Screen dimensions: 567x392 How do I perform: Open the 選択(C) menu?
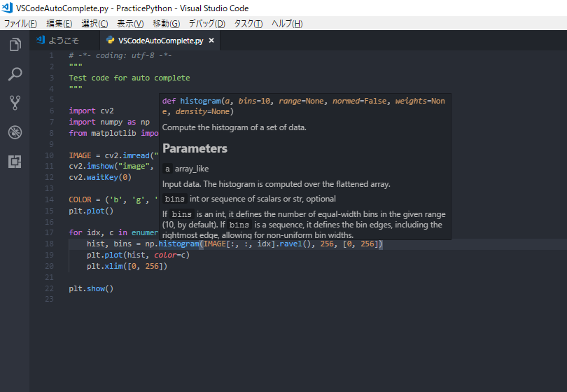94,24
